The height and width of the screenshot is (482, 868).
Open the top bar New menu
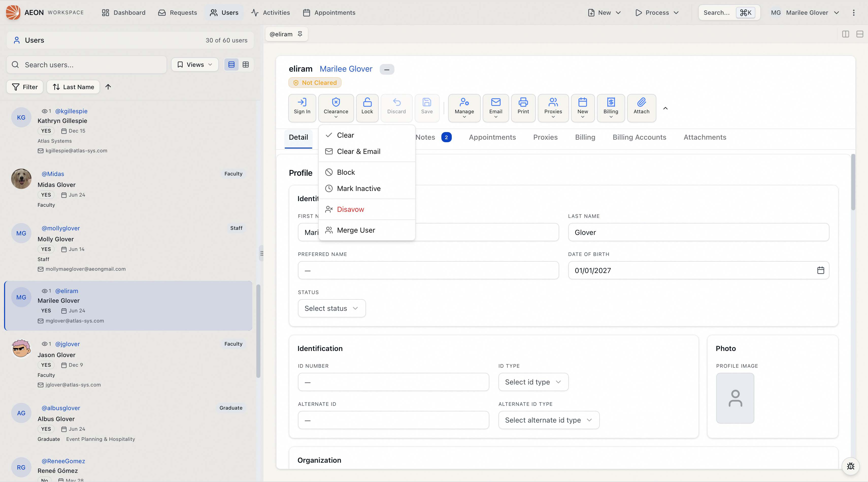[604, 12]
